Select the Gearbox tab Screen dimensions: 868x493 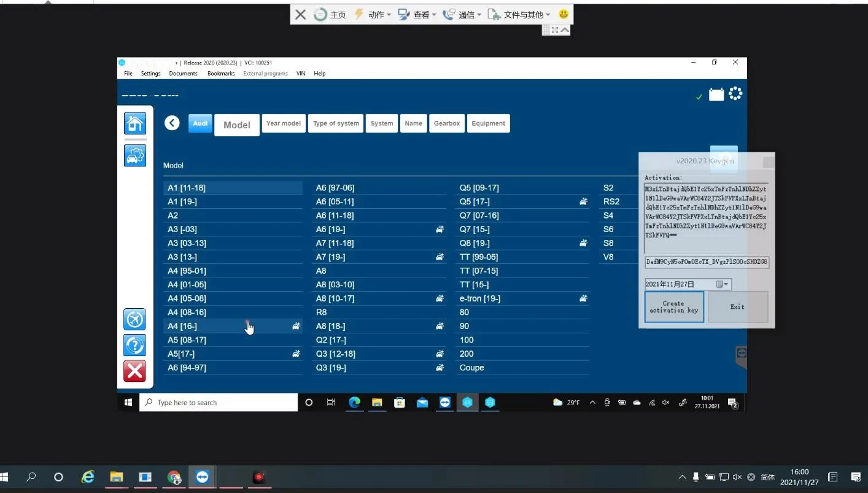[447, 123]
